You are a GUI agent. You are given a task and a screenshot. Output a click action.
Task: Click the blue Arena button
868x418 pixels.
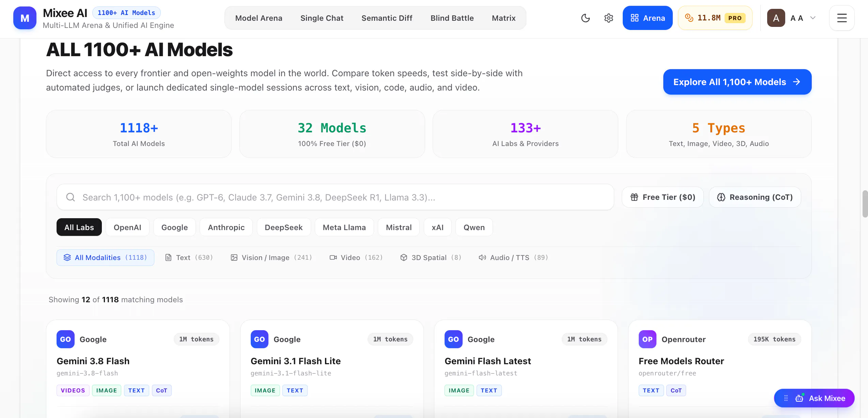point(648,18)
